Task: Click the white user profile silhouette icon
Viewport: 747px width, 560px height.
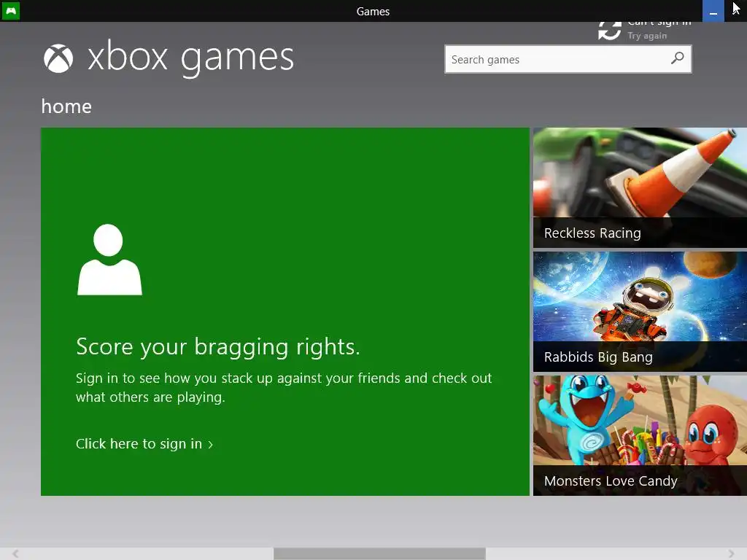Action: (109, 260)
